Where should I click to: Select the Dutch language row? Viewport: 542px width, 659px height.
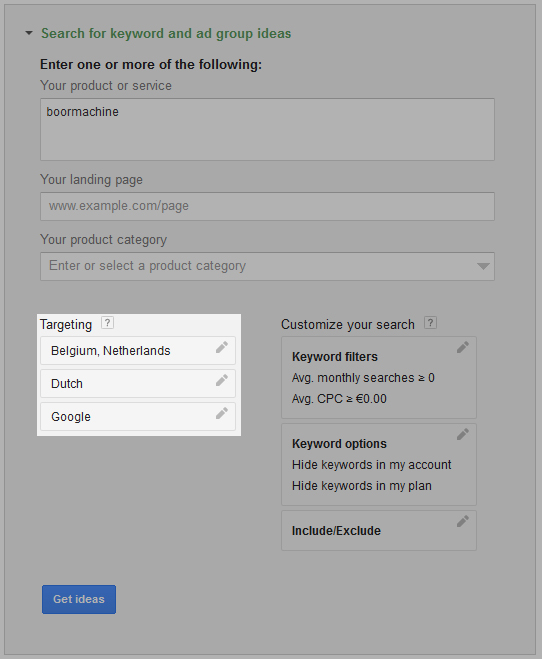coord(138,383)
